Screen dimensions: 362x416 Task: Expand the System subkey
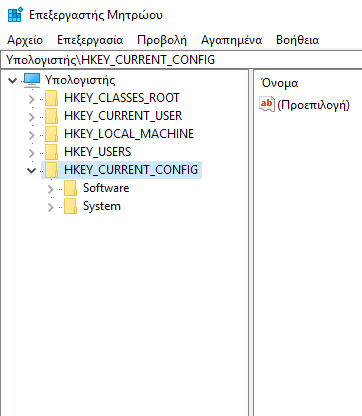51,207
